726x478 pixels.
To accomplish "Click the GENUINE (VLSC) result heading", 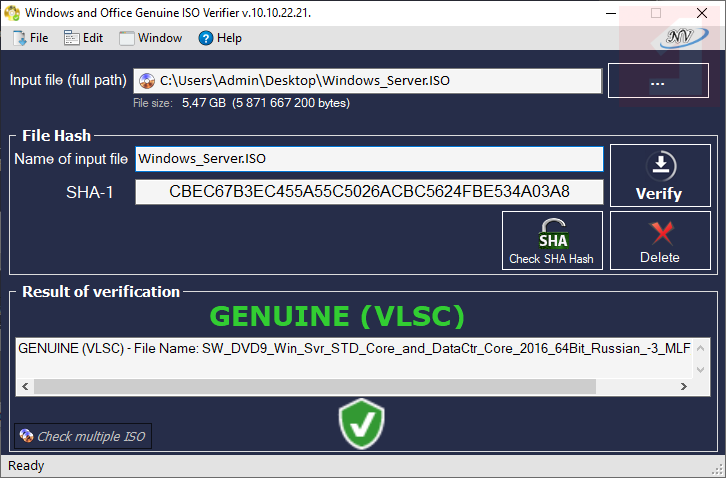I will pos(337,316).
